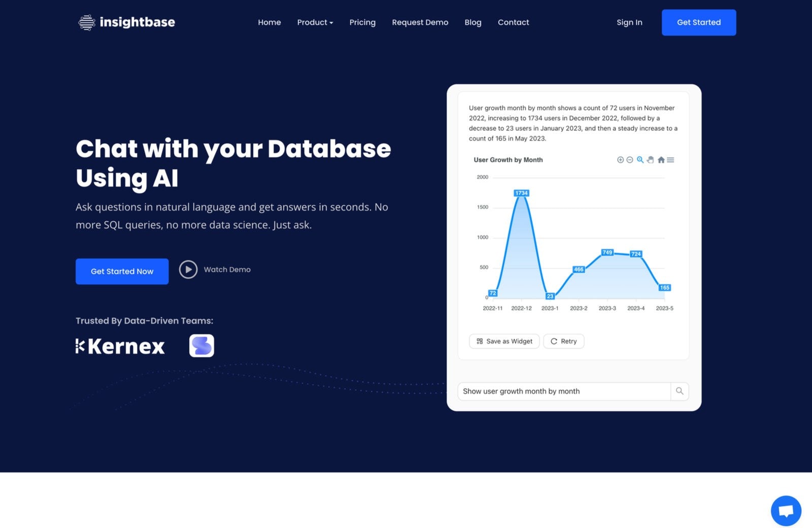This screenshot has width=812, height=528.
Task: Open the chart hamburger menu
Action: 670,160
